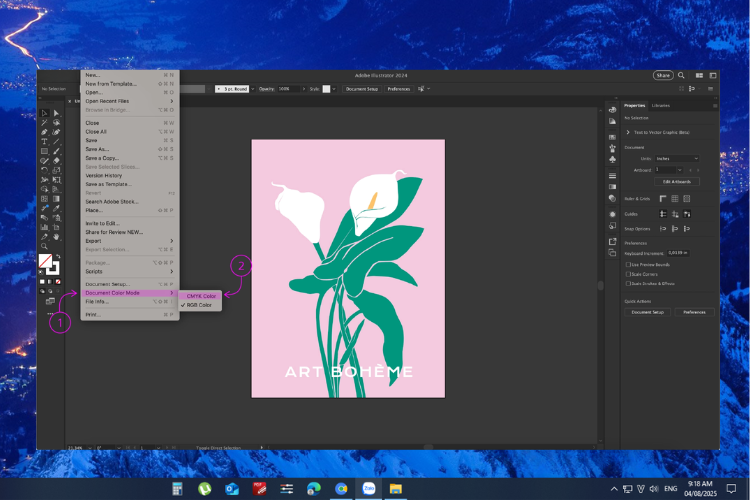Choose RGB Color checked option

(x=200, y=305)
